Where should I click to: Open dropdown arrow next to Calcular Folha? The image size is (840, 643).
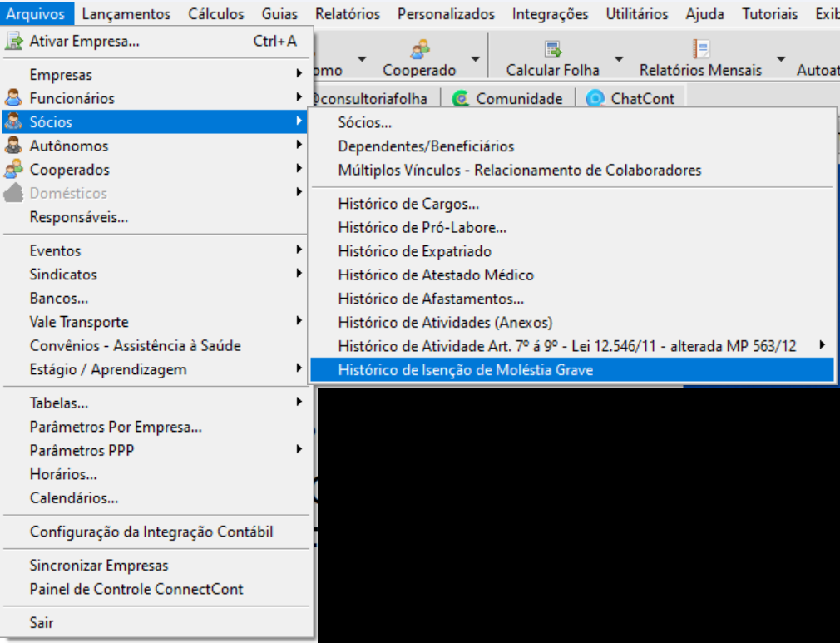(619, 58)
